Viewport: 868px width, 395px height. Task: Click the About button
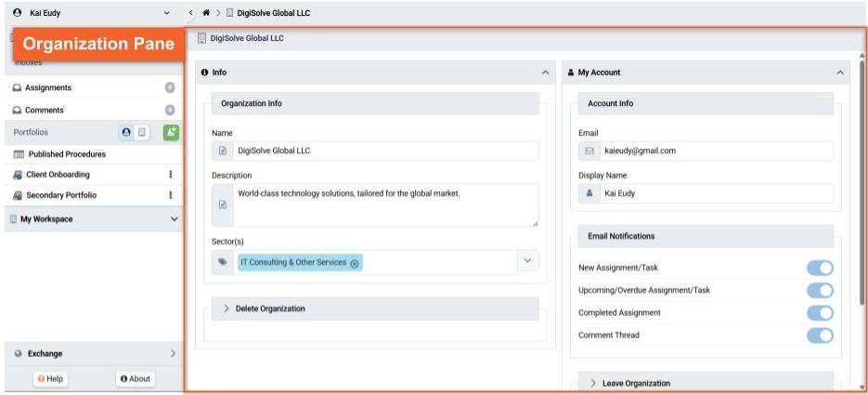[136, 378]
